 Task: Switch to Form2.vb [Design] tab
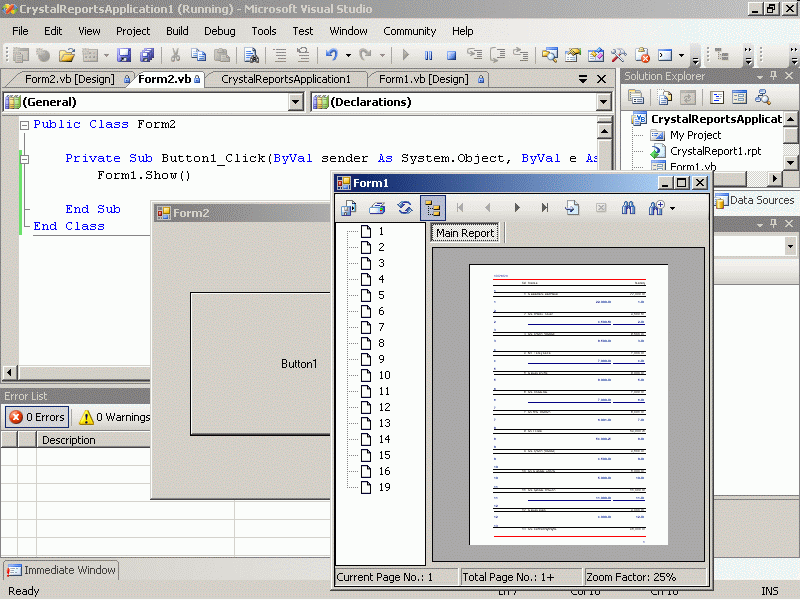[69, 79]
